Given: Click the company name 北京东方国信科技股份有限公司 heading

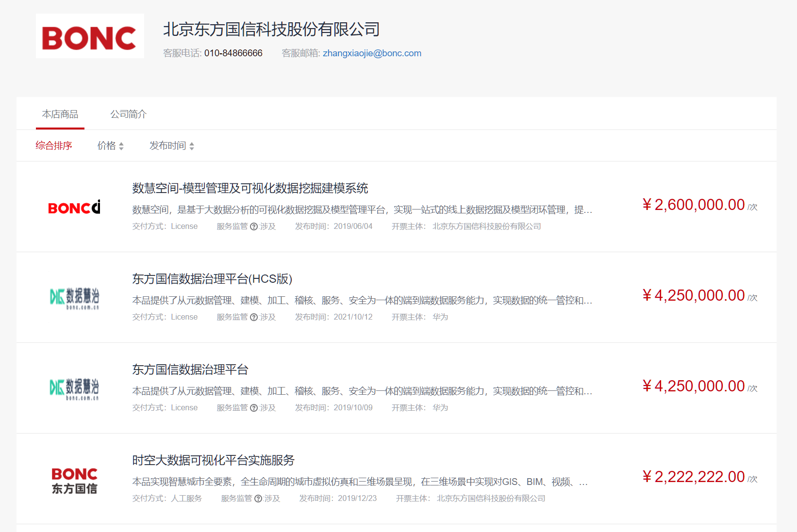Looking at the screenshot, I should pyautogui.click(x=271, y=29).
